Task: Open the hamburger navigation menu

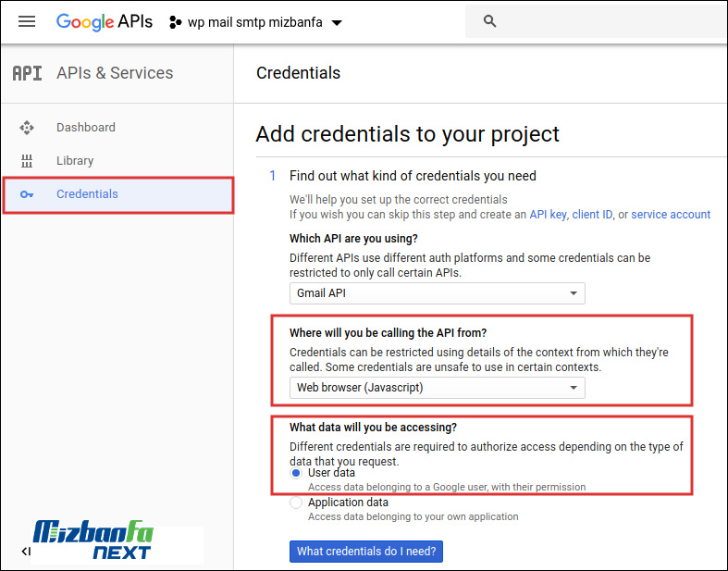Action: coord(27,21)
